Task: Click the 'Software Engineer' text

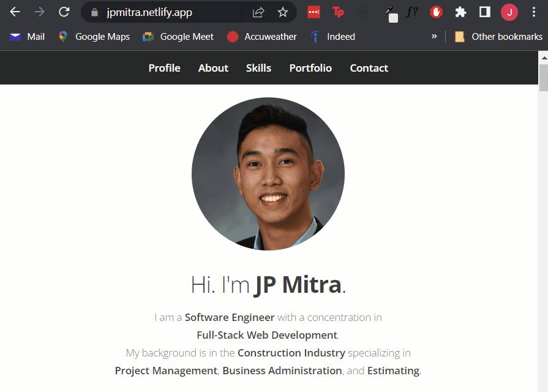Action: click(230, 317)
